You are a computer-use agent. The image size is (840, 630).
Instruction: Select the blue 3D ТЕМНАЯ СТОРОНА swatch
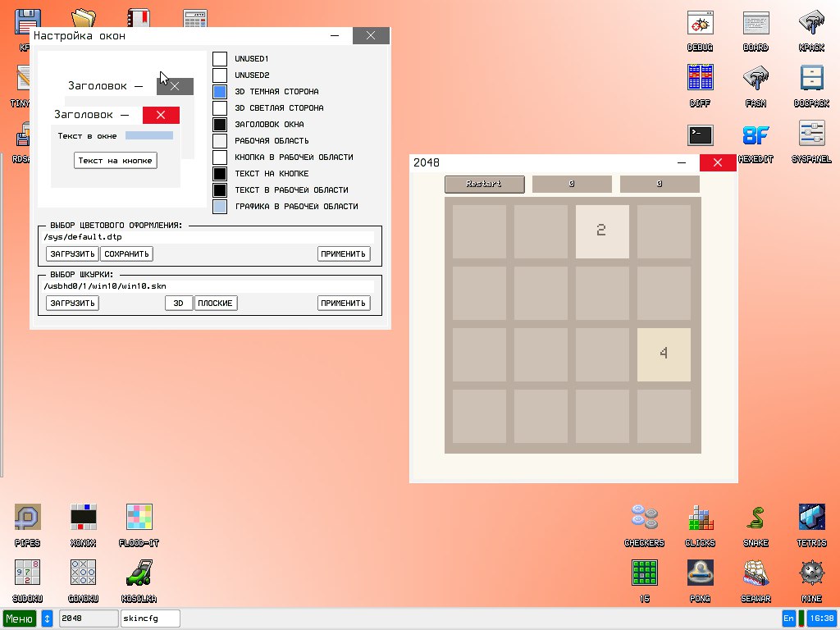click(220, 92)
